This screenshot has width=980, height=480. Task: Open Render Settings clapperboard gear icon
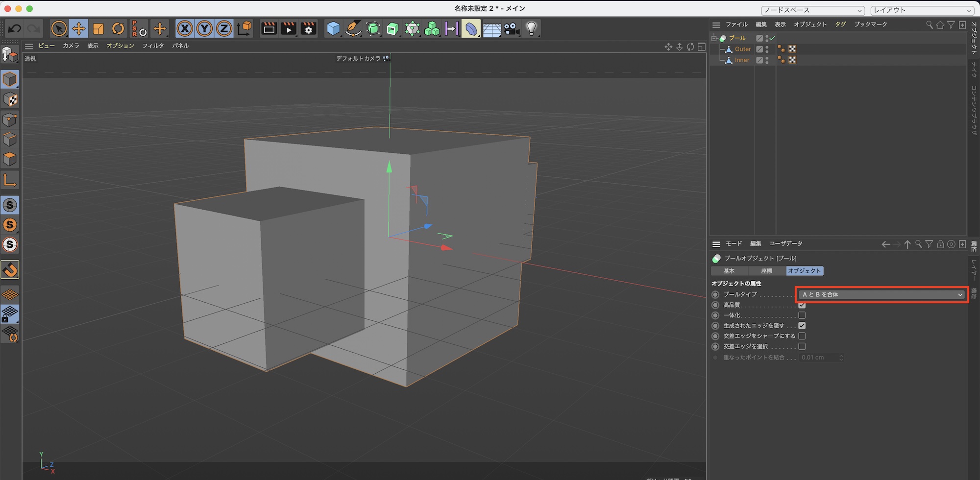click(x=309, y=29)
